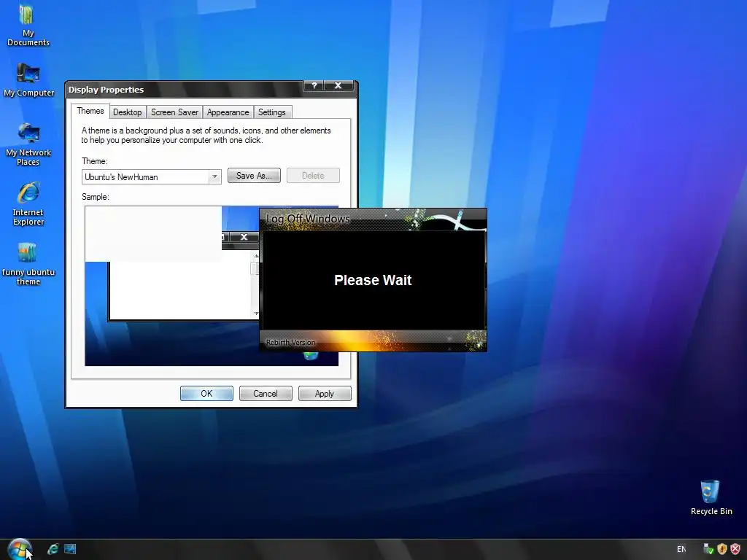Switch to the Themes tab
This screenshot has width=747, height=560.
(x=90, y=111)
